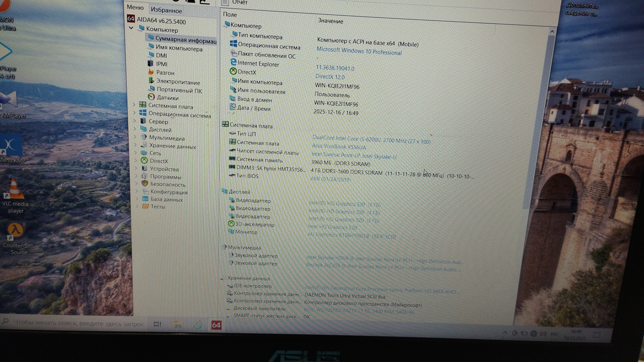The width and height of the screenshot is (644, 362).
Task: Open the Microsoft Windows 10 Professional link
Action: point(359,51)
